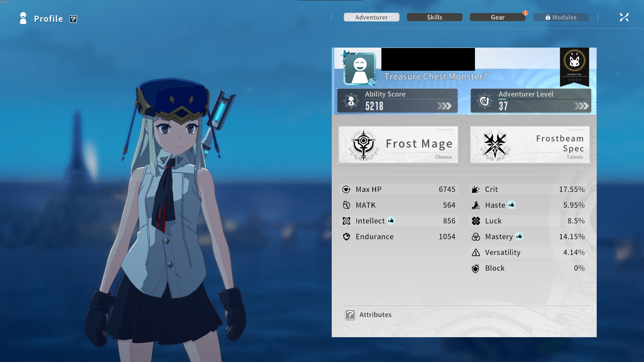Image resolution: width=644 pixels, height=362 pixels.
Task: Click the crossed-swords close icon at top right
Action: coord(624,17)
